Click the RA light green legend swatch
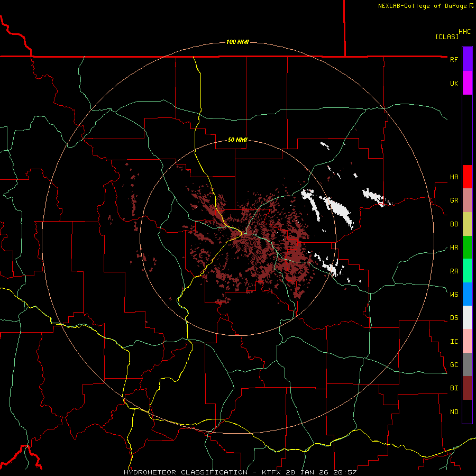Screen dimensions: 476x476 467,271
